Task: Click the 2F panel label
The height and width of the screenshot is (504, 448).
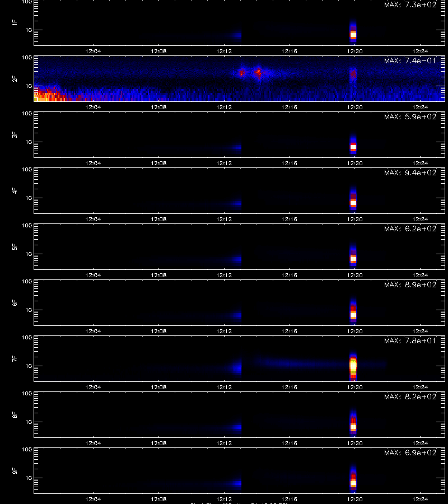Action: [15, 79]
